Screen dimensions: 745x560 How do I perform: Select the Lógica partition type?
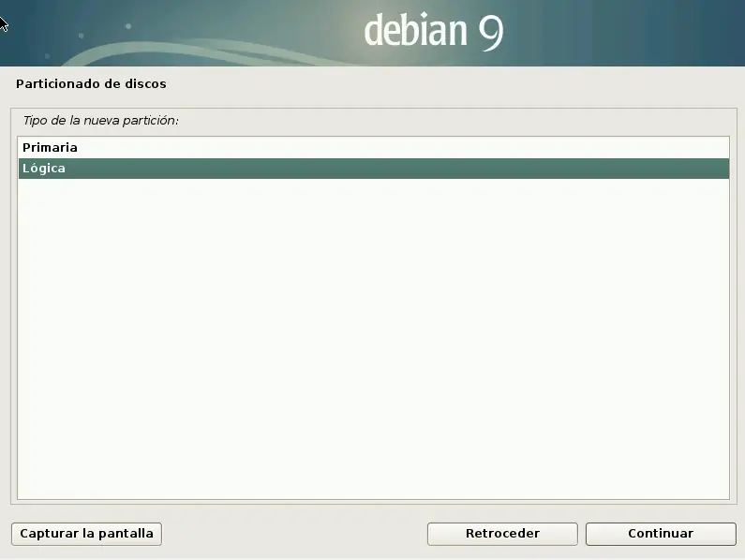374,169
